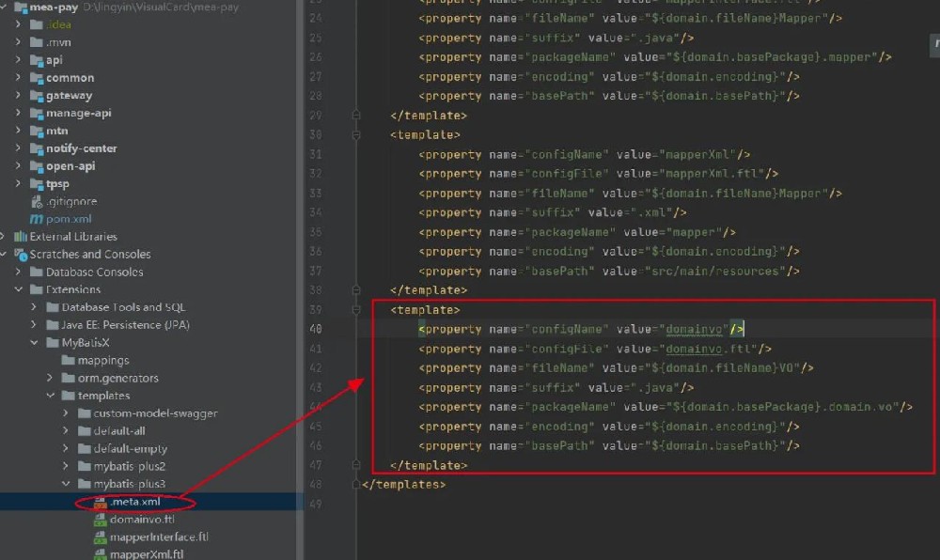This screenshot has height=560, width=940.
Task: Expand the mybatis-plus2 templates folder
Action: coord(66,467)
